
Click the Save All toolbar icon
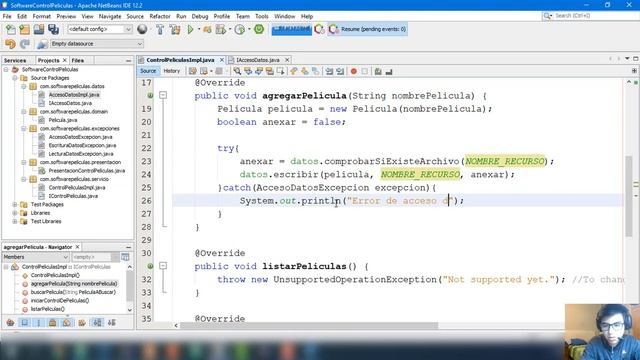[53, 29]
